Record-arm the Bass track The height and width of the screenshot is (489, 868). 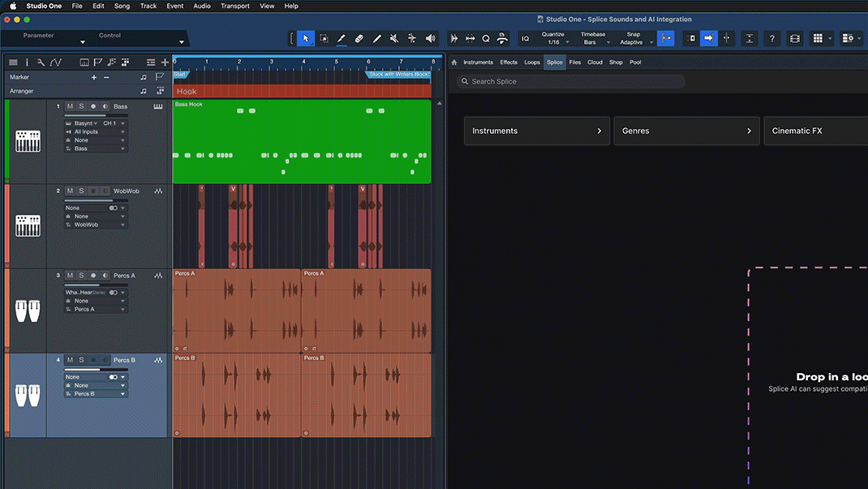(93, 106)
